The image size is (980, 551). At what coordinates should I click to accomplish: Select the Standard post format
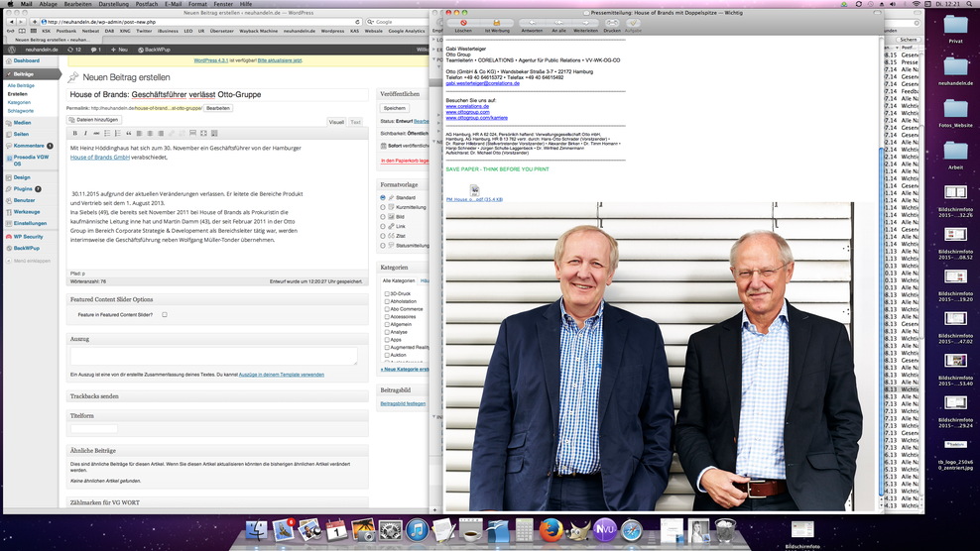point(383,197)
